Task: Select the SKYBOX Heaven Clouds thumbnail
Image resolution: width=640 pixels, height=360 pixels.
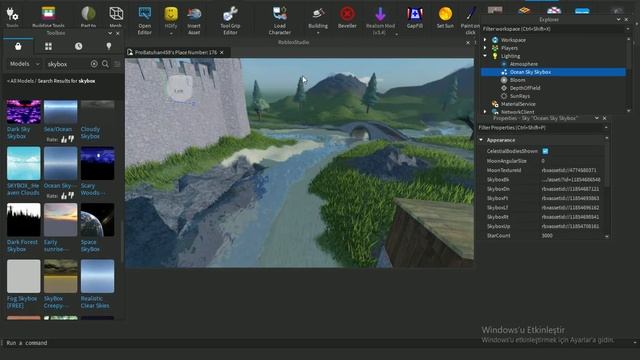Action: pos(24,164)
